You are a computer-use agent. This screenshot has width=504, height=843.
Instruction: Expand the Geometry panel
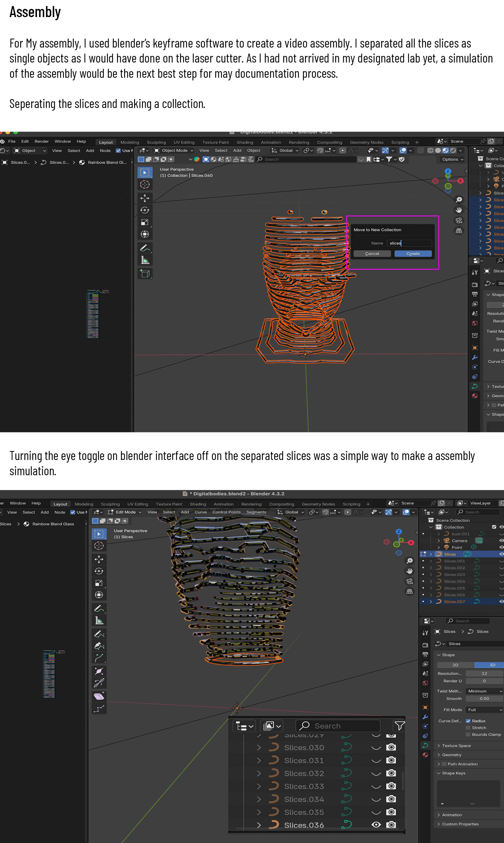click(x=451, y=755)
